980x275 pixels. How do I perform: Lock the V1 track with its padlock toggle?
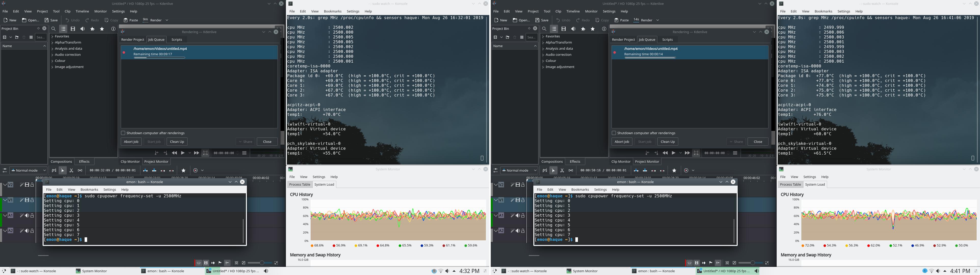(x=32, y=200)
